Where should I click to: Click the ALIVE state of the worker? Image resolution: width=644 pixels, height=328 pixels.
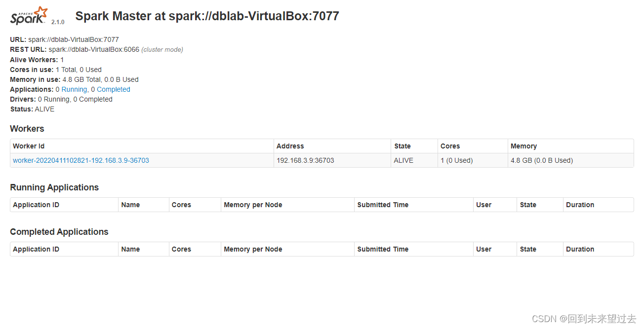pos(403,160)
